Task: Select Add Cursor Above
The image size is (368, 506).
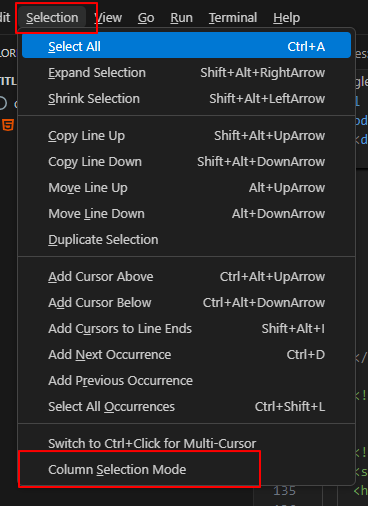Action: pyautogui.click(x=186, y=277)
